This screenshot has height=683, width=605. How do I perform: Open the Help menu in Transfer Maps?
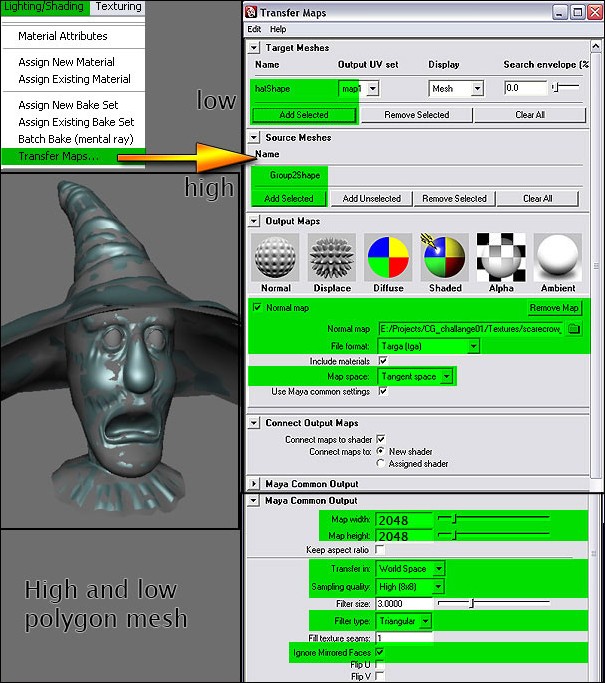[278, 29]
